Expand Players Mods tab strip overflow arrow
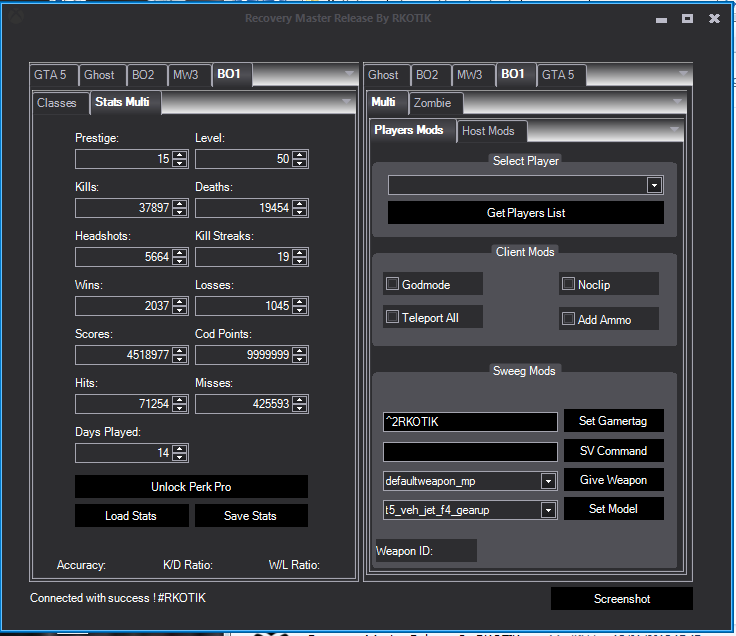Viewport: 736px width, 636px height. coord(674,129)
